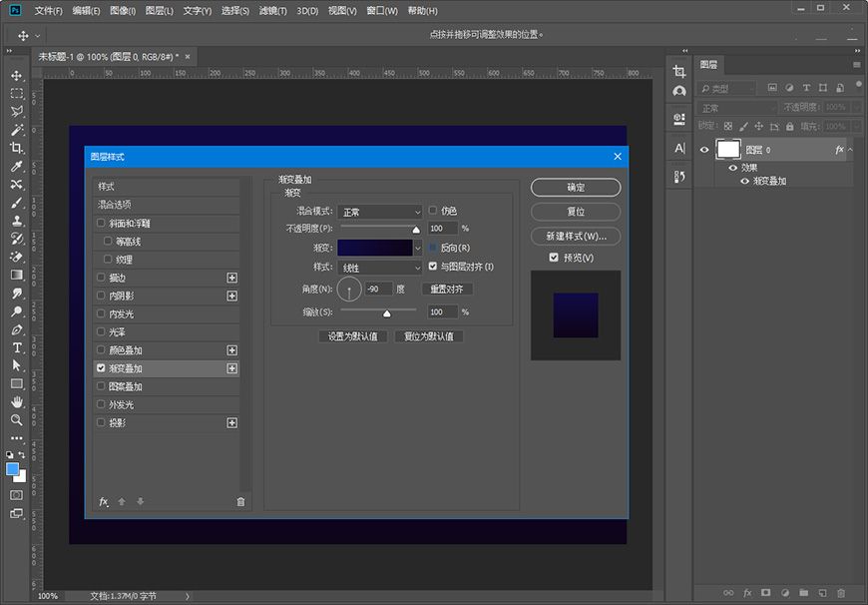Open the 窗口(W) menu

[382, 11]
